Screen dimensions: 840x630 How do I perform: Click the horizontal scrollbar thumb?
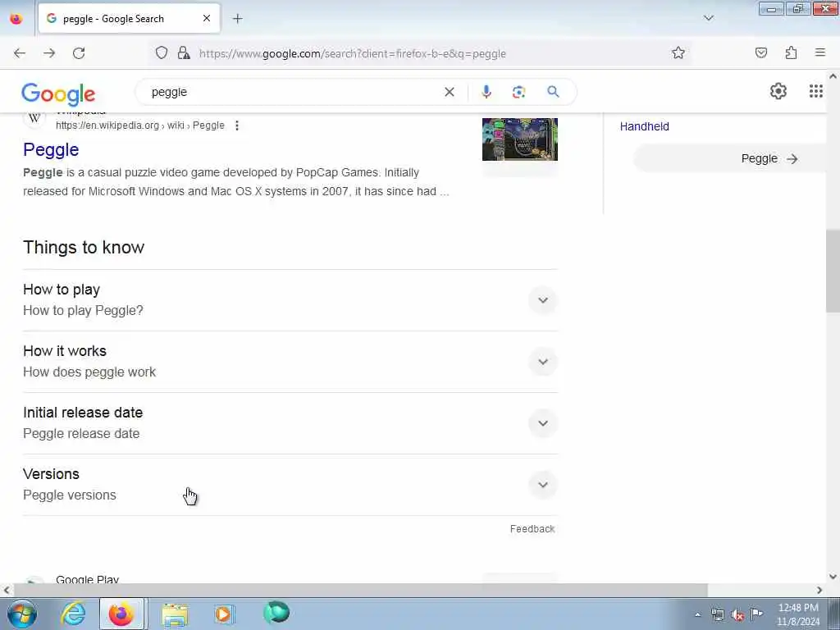click(x=360, y=590)
